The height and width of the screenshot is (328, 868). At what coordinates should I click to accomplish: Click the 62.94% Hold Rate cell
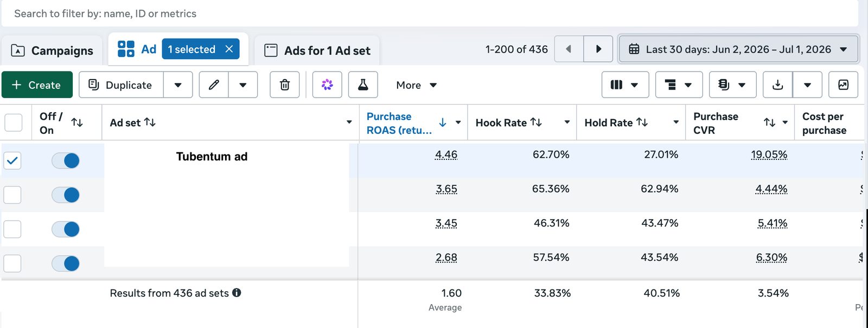click(x=659, y=189)
